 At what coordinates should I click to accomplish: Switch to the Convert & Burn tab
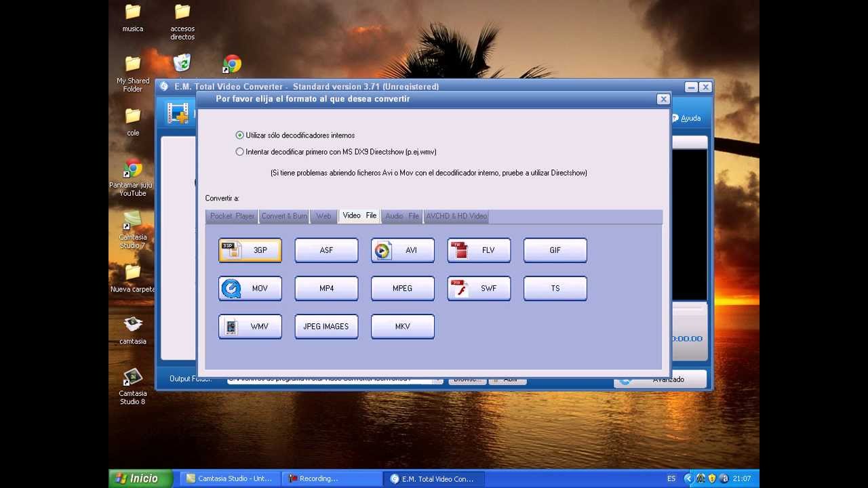click(284, 216)
